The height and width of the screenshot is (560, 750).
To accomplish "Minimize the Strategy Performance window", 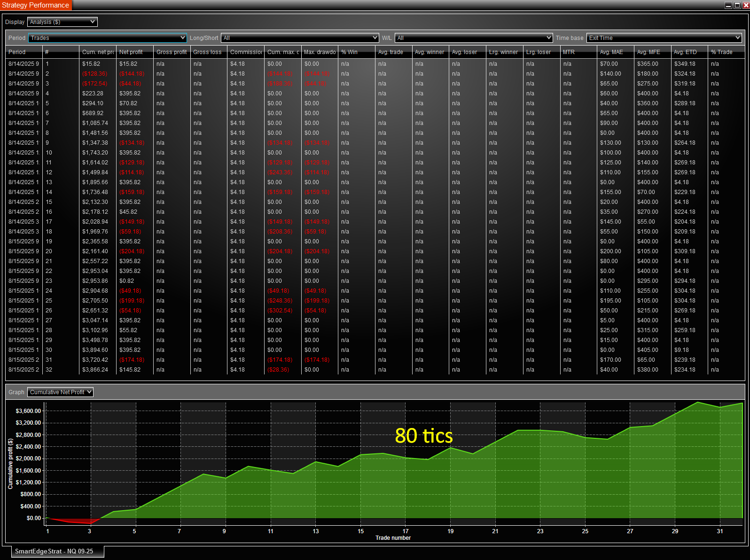I will tap(728, 5).
